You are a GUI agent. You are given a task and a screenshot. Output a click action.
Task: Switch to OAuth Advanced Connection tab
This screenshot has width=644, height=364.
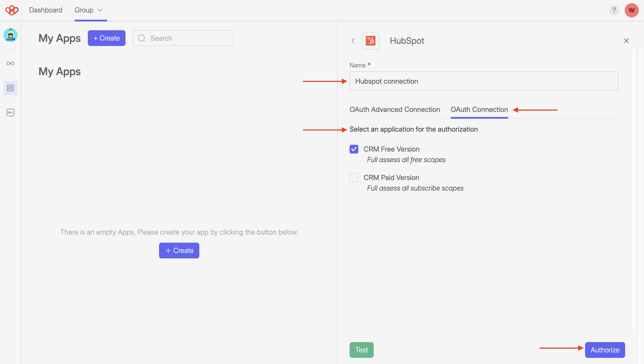[395, 109]
